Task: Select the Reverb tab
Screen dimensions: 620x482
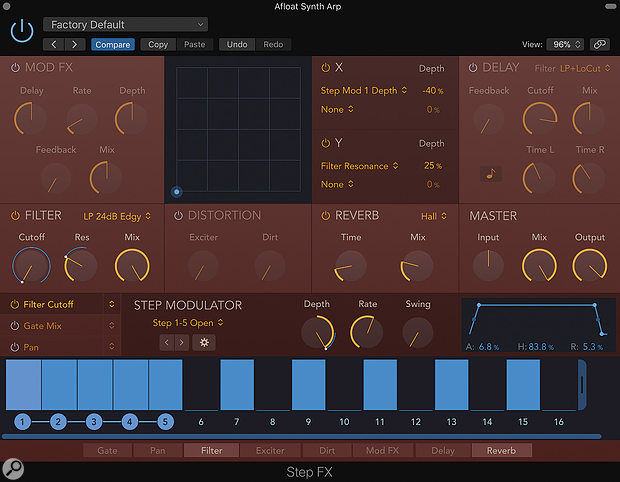Action: (x=501, y=450)
